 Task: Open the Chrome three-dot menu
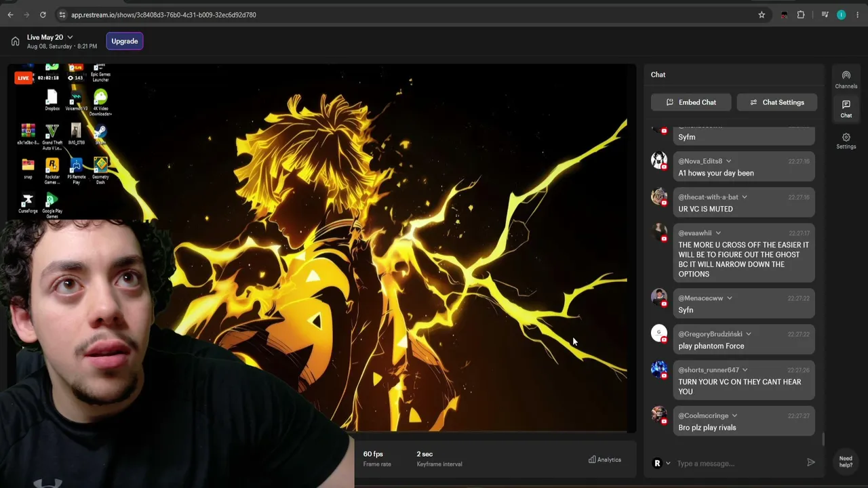click(858, 14)
